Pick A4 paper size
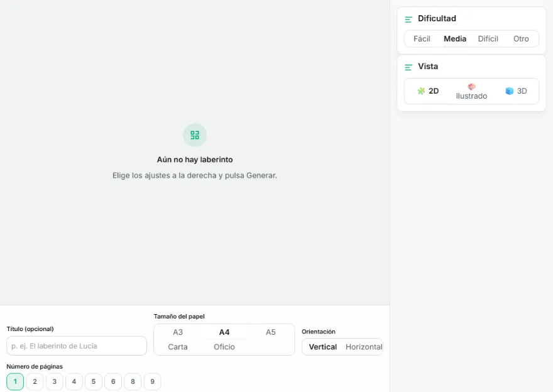This screenshot has height=392, width=553. (224, 332)
